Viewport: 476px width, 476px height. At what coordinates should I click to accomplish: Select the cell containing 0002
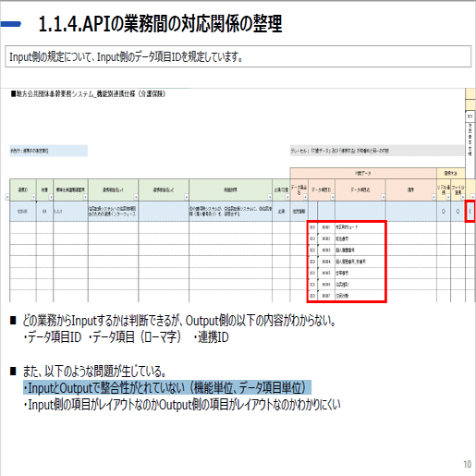pos(326,238)
